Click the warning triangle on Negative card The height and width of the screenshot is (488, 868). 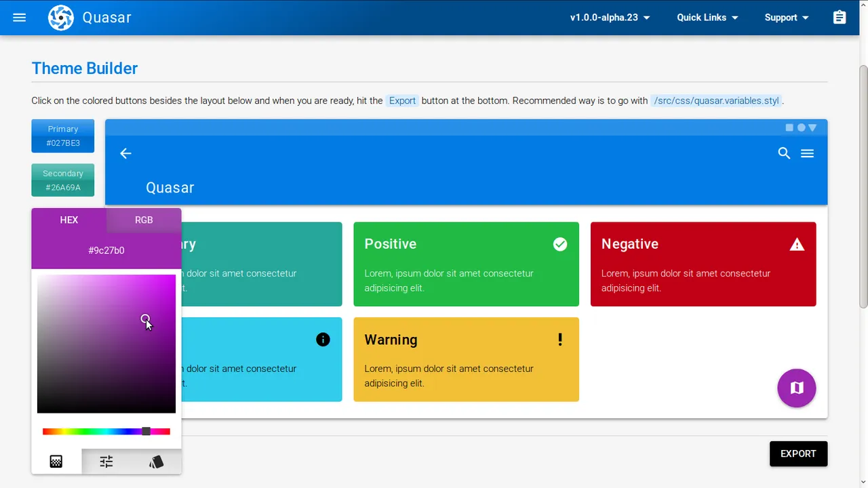797,244
